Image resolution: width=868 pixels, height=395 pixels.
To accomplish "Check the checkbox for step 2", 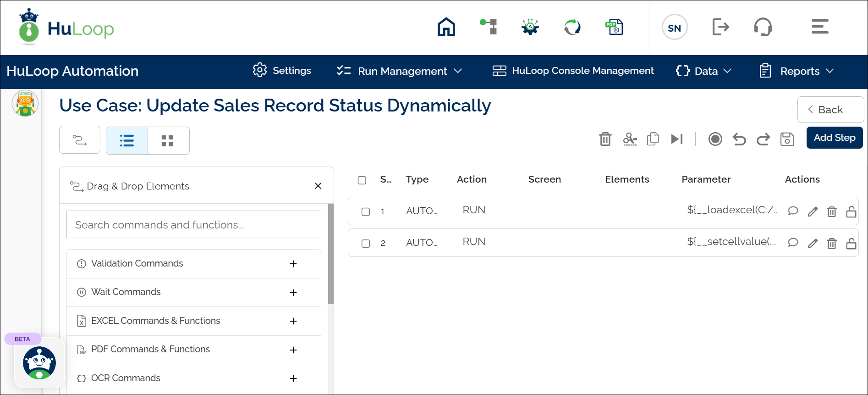I will pyautogui.click(x=366, y=243).
